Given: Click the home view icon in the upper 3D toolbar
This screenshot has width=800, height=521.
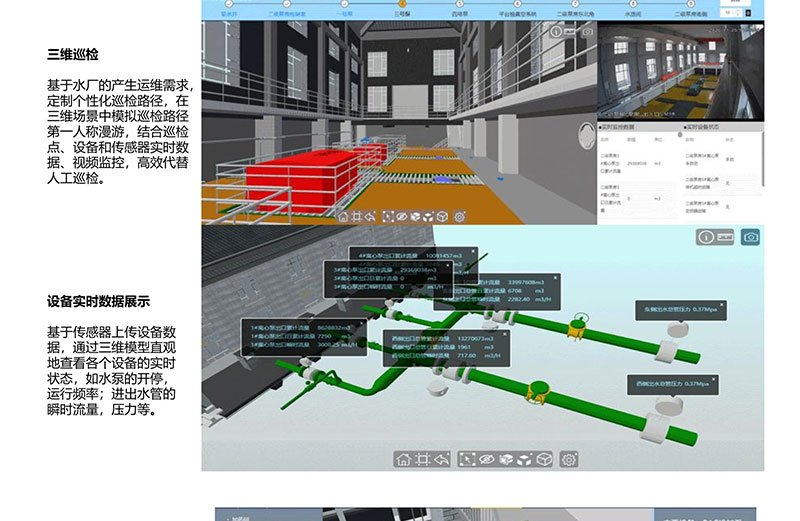Looking at the screenshot, I should tap(344, 216).
